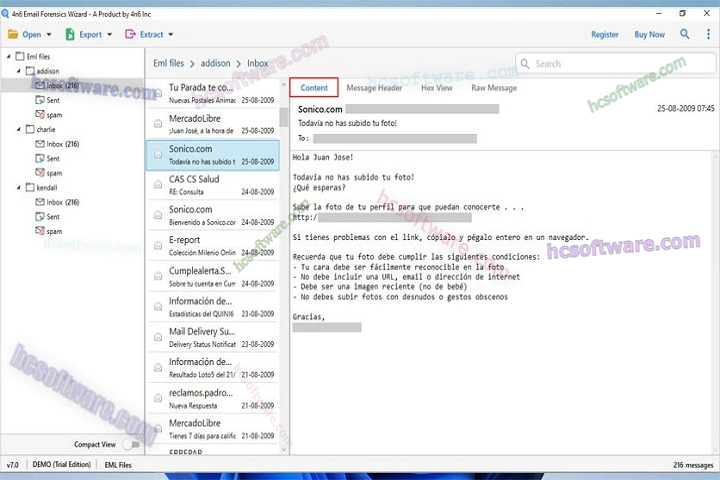Open CAS CS Salud RE: Consulta email
Screen dimensions: 720x480
[x=213, y=185]
